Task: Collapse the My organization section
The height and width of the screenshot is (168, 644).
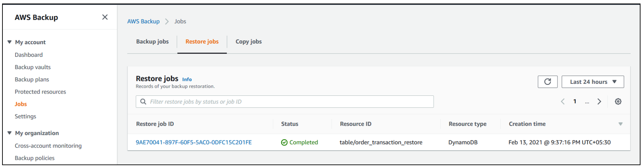Action: [9, 133]
